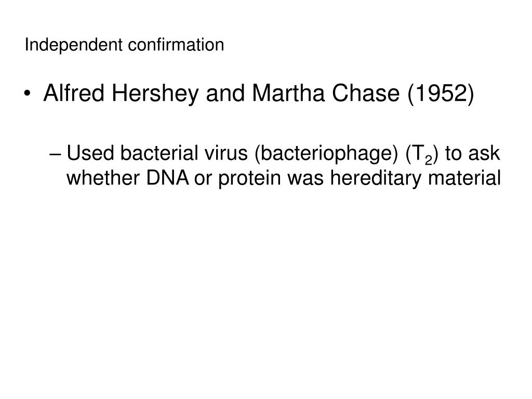Image resolution: width=532 pixels, height=399 pixels.
Task: Click the name Alfred in the bullet
Action: [x=74, y=93]
